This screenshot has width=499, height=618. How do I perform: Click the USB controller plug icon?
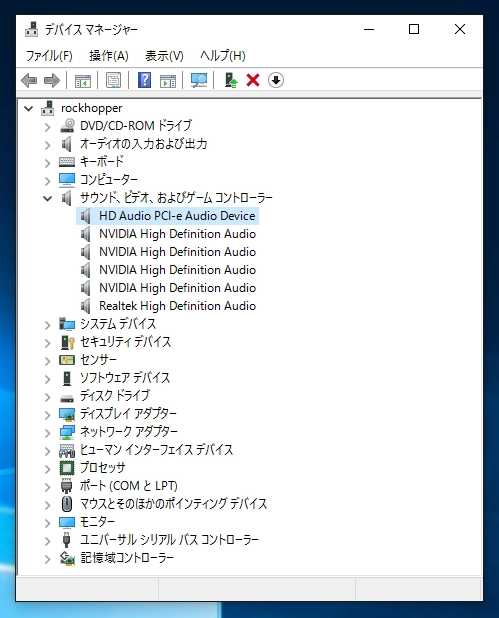pyautogui.click(x=67, y=540)
